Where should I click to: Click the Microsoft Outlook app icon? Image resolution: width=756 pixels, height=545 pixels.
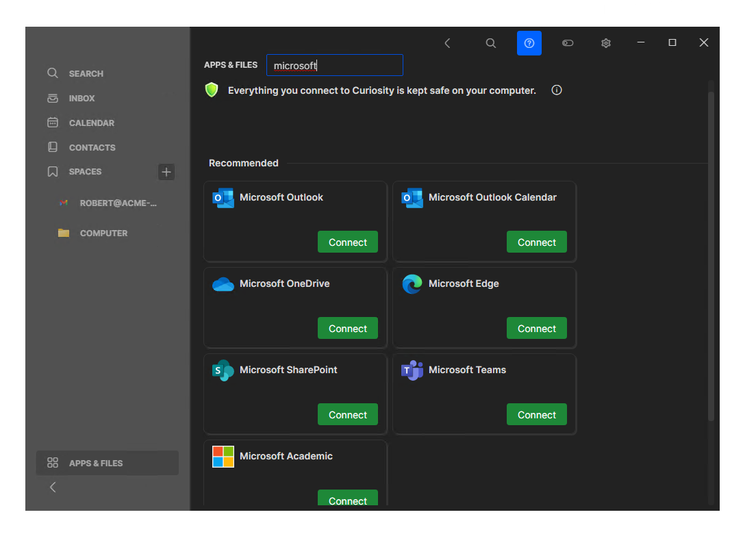(223, 198)
